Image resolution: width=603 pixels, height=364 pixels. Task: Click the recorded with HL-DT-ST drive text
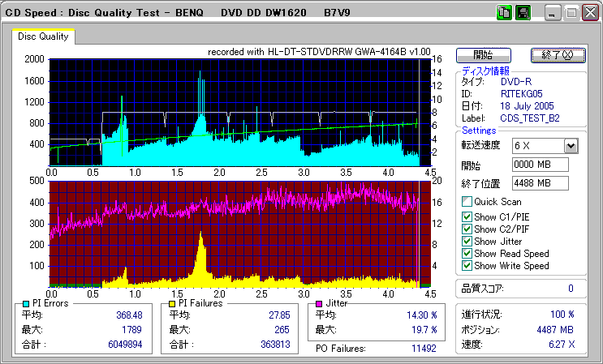coord(319,52)
